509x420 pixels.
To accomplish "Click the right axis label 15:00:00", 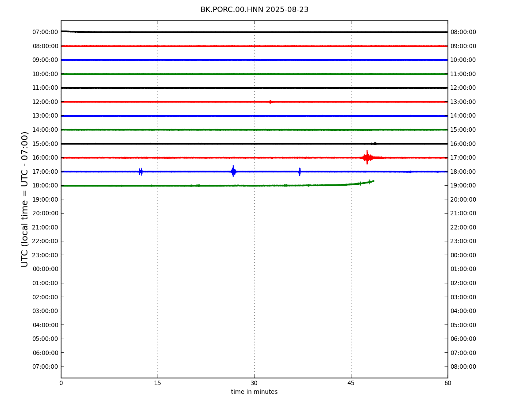I will pos(463,130).
